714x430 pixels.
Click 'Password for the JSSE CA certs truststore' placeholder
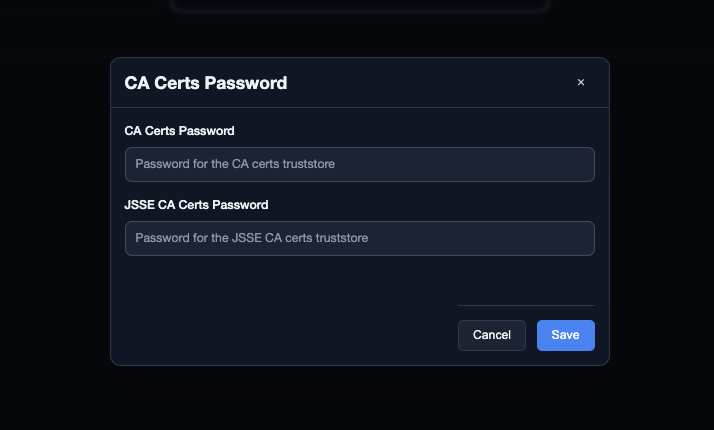[251, 238]
